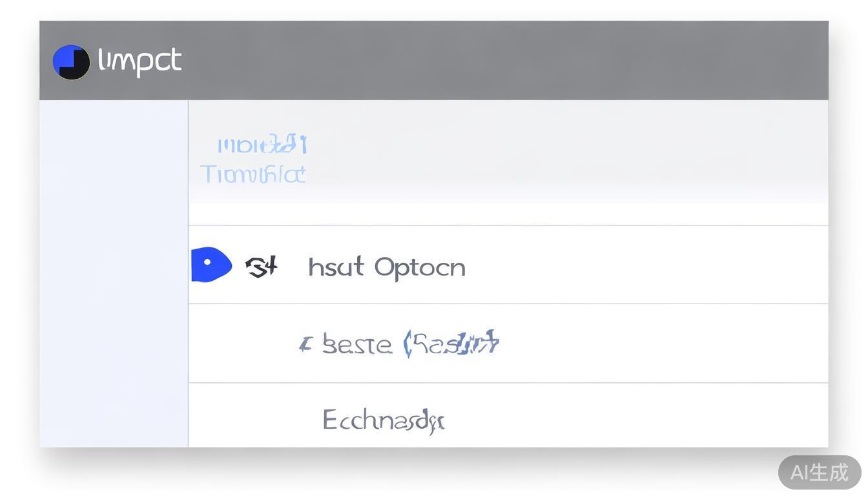Screen dimensions: 868x496
Task: Click the black "34" glyph icon
Action: (262, 266)
